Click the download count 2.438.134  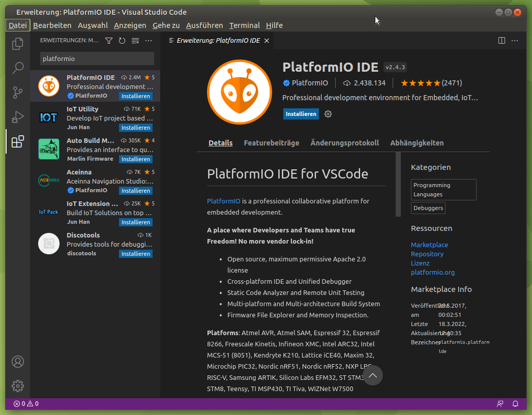[364, 83]
